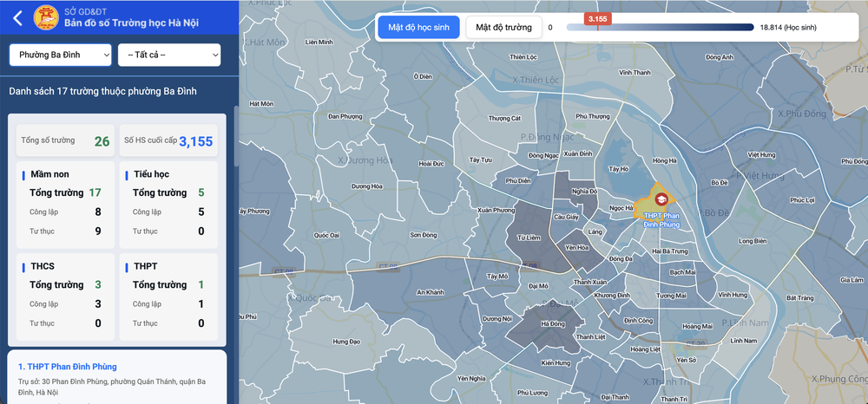Open the Phường Ba Đình dropdown
This screenshot has width=868, height=404.
[61, 55]
